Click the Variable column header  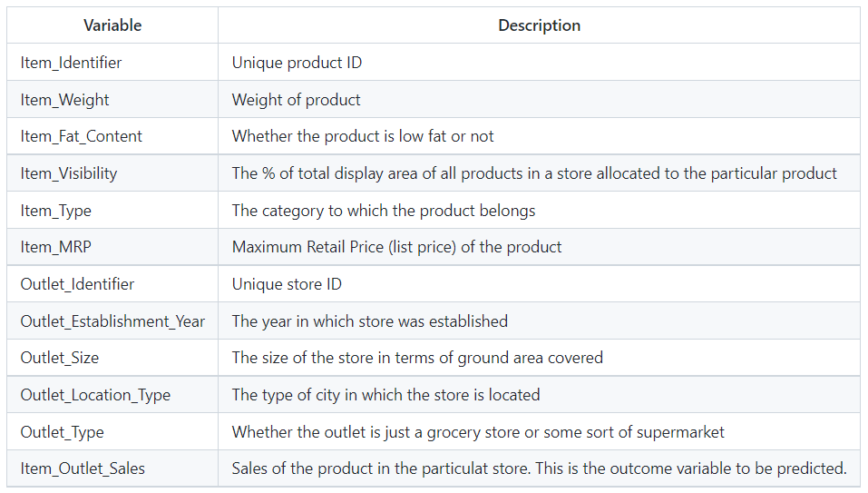pos(112,25)
